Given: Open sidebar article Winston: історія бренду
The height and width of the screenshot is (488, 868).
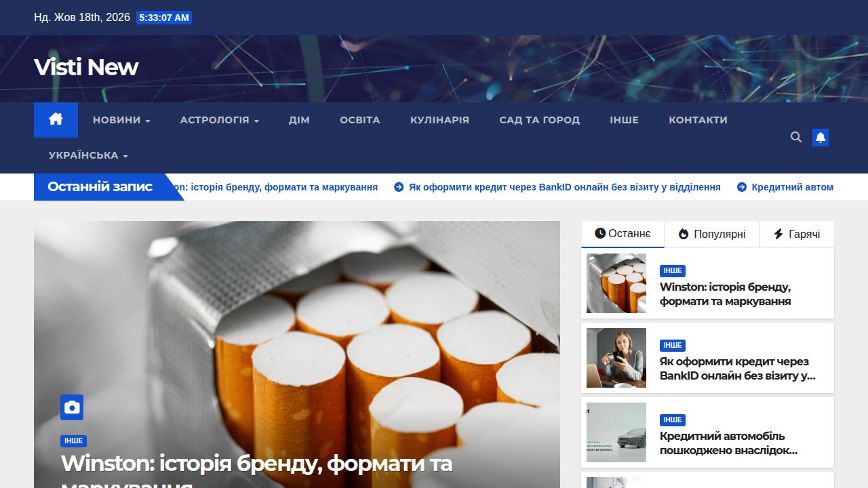Looking at the screenshot, I should (725, 294).
